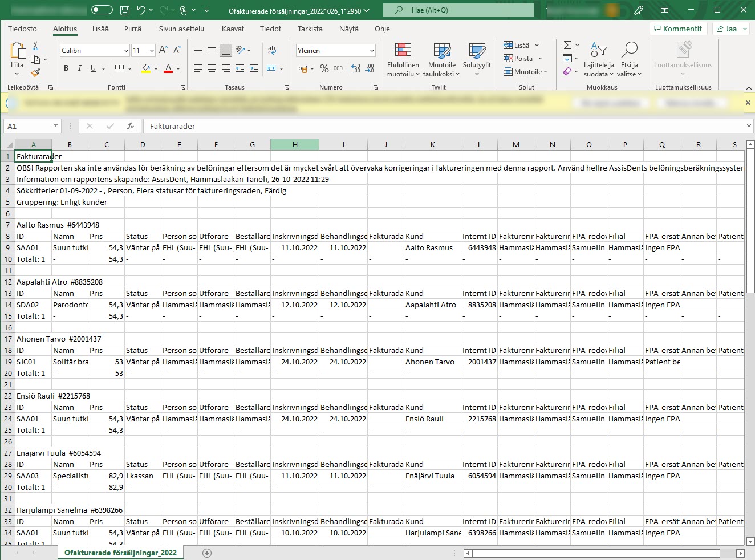The width and height of the screenshot is (755, 560).
Task: Open Muotoile taulukoksi format as table
Action: (441, 60)
